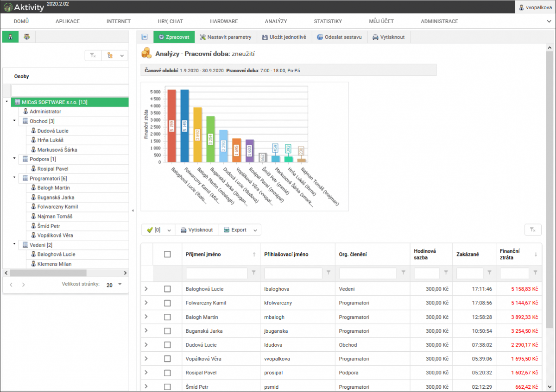Open the Export dropdown

[240, 230]
